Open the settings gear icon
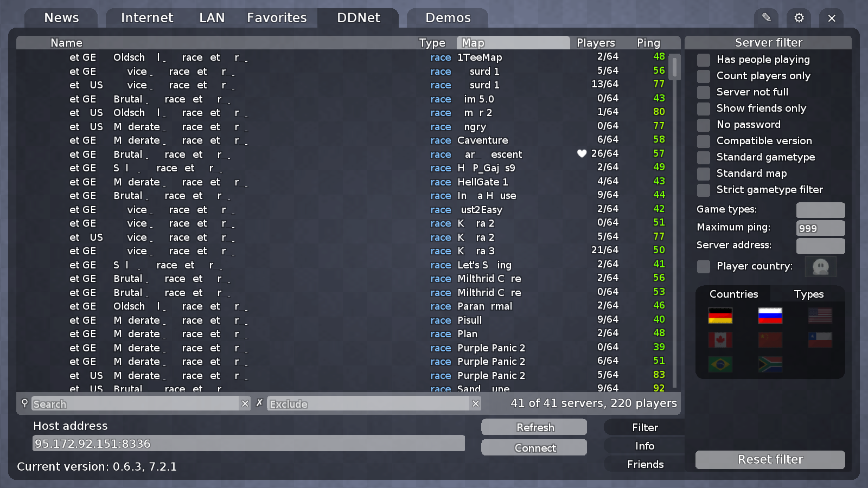 tap(799, 17)
